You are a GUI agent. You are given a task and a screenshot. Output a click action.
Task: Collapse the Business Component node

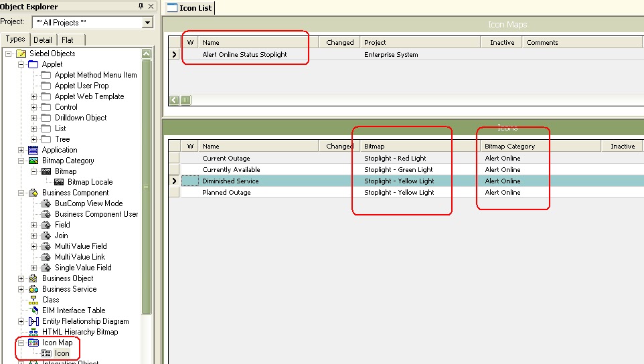point(21,193)
